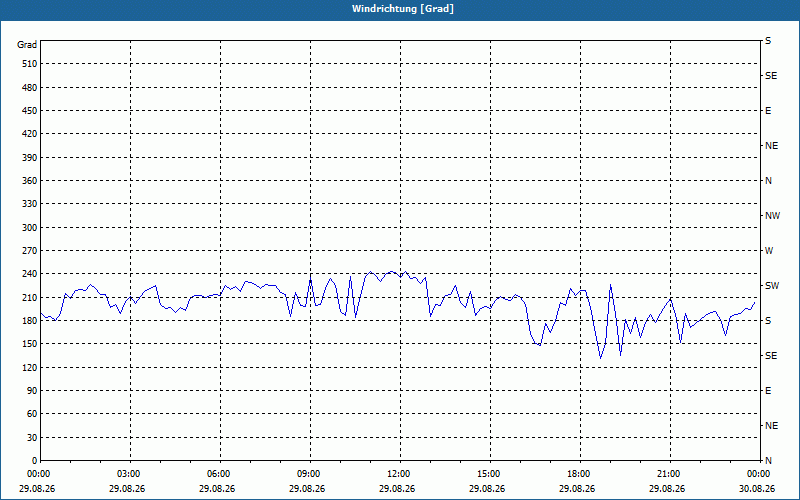Select the y-axis value 240
The width and height of the screenshot is (800, 500).
[30, 274]
